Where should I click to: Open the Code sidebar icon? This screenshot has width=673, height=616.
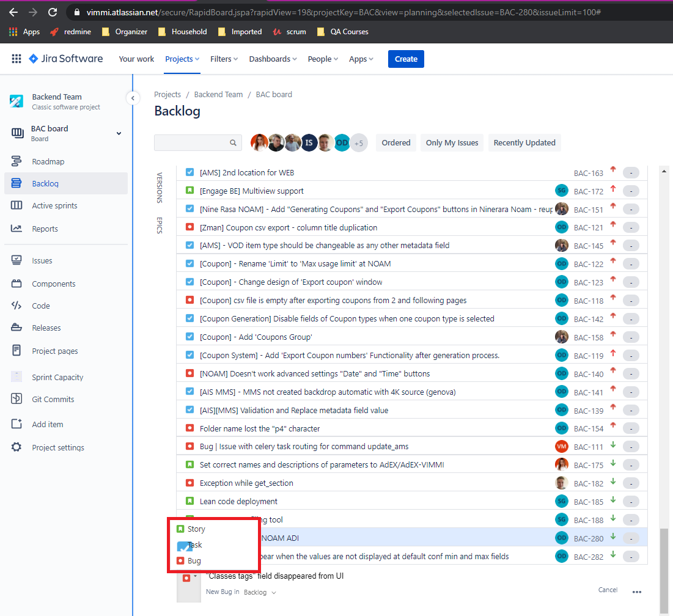tap(17, 306)
